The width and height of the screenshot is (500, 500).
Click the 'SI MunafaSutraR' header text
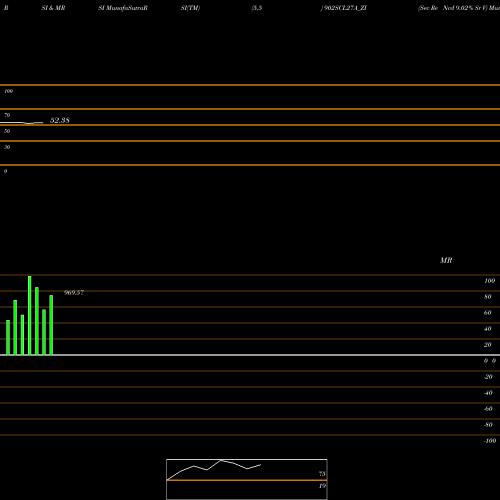pos(123,8)
